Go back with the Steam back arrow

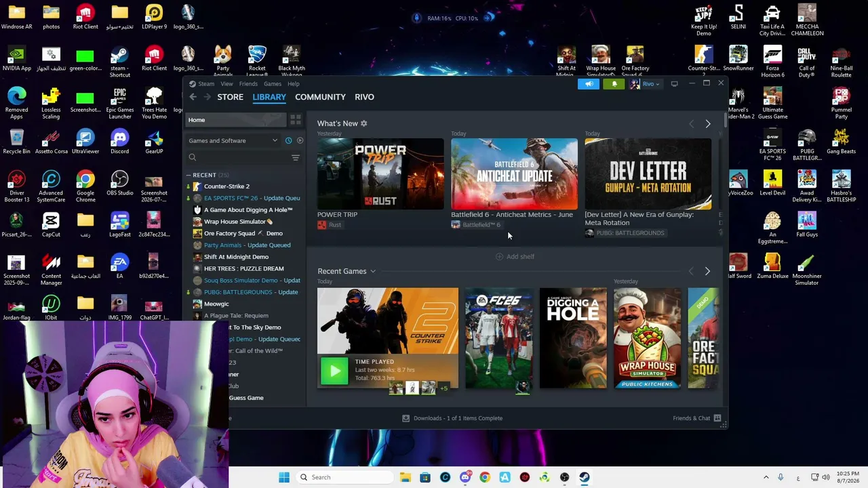(193, 97)
